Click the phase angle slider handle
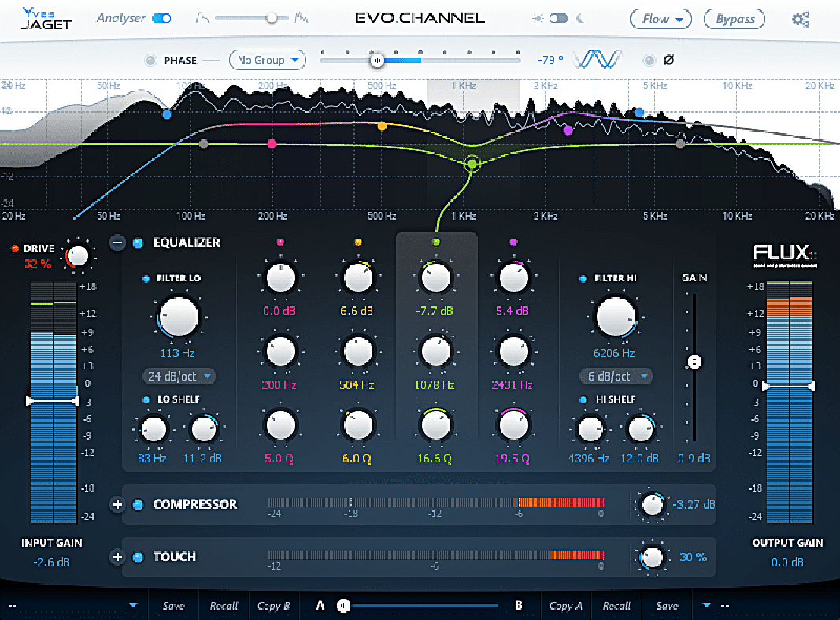The height and width of the screenshot is (620, 840). [x=377, y=61]
